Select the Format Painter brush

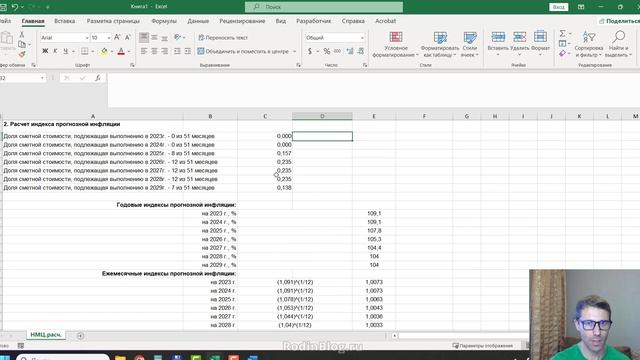(22, 53)
